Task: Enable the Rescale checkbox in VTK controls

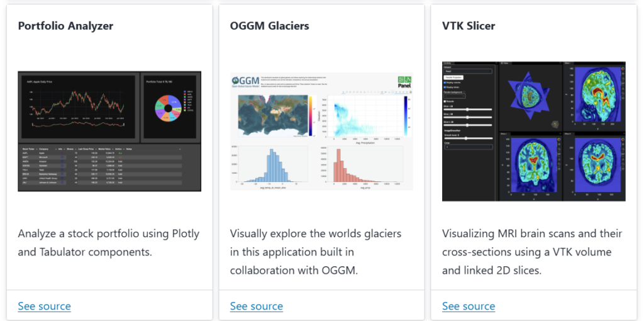Action: pos(446,101)
